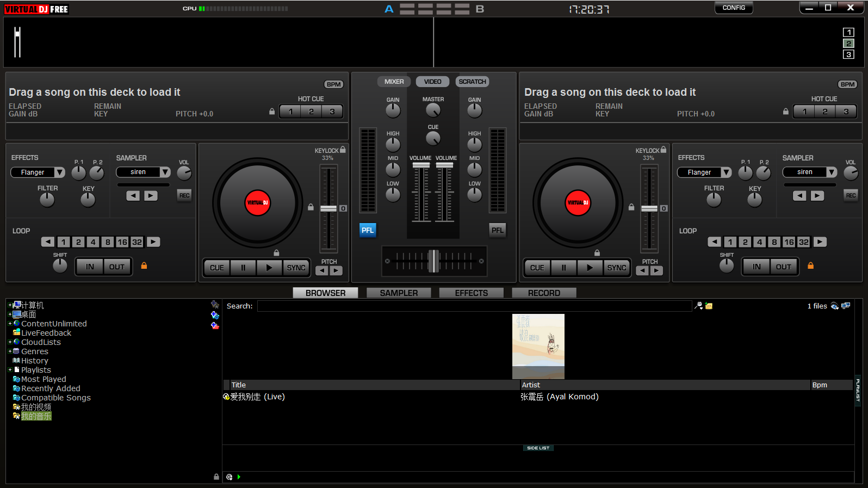The height and width of the screenshot is (488, 868).
Task: Open the VIDEO mixer panel
Action: (x=433, y=82)
